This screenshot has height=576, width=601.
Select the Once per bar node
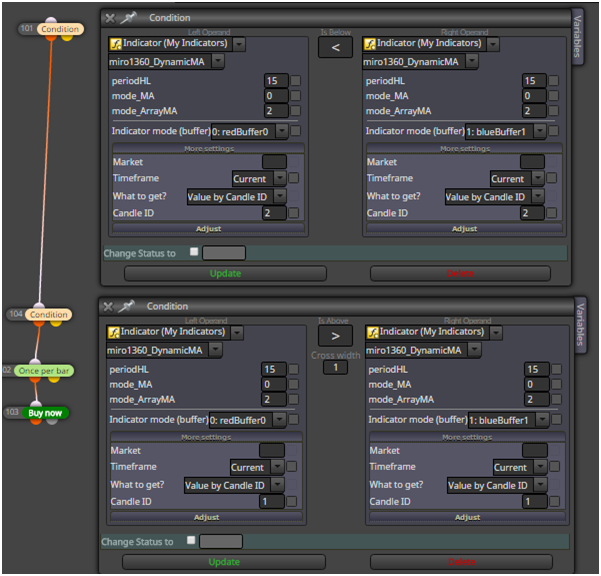(x=44, y=371)
